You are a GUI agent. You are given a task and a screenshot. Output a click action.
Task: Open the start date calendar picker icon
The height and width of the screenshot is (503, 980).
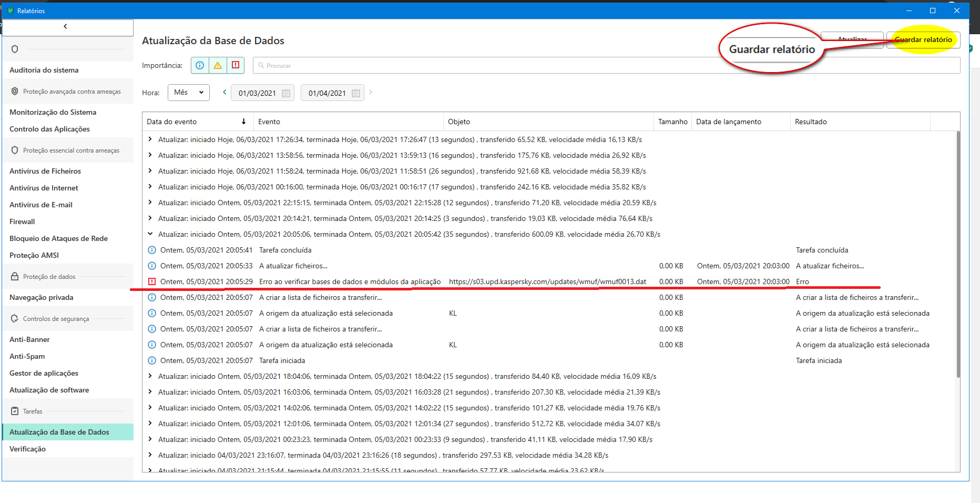[x=286, y=93]
